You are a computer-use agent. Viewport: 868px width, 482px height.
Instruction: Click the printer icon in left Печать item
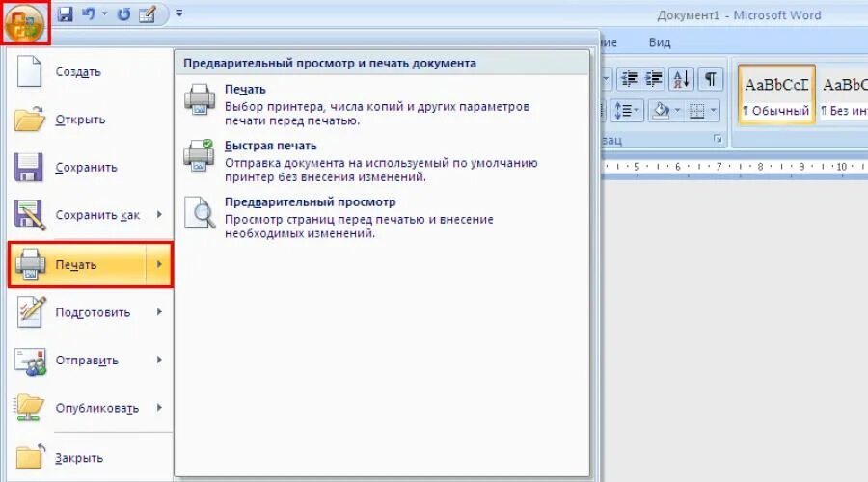(x=30, y=264)
